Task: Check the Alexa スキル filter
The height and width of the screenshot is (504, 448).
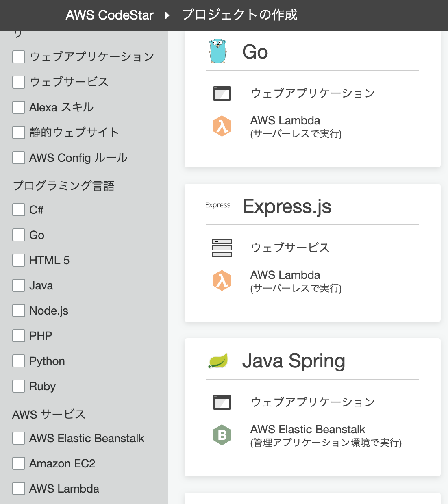Action: click(x=19, y=107)
